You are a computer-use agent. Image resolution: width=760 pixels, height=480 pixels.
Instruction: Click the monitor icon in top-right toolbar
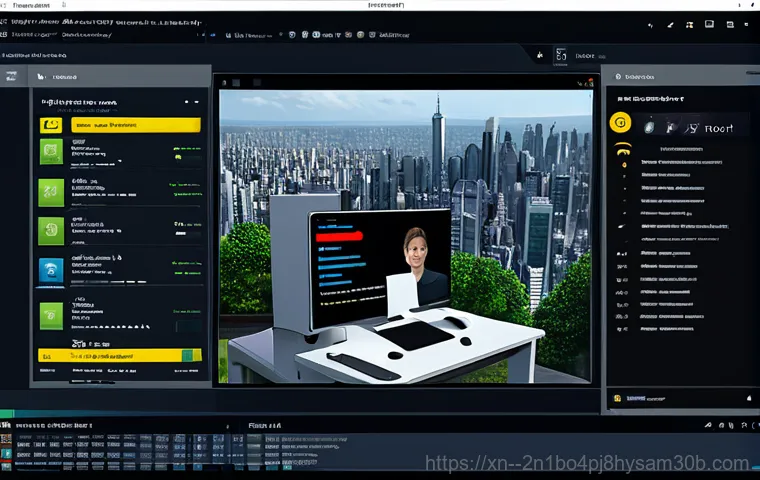(x=708, y=24)
